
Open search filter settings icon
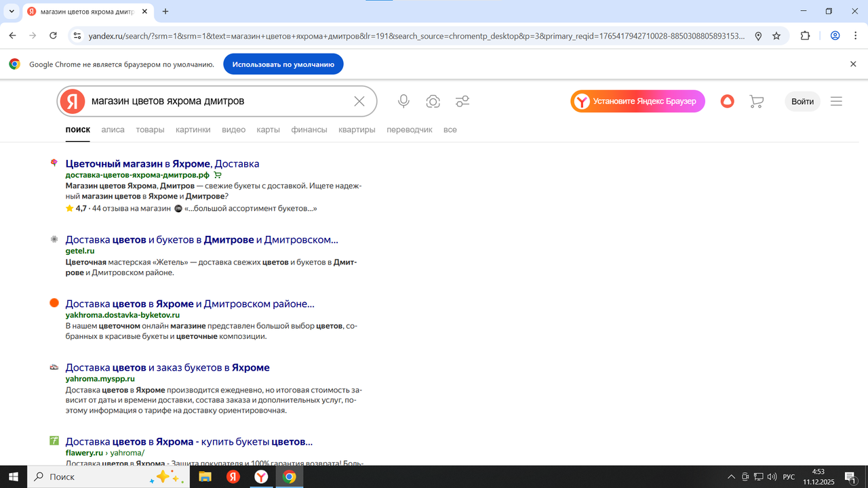point(462,102)
